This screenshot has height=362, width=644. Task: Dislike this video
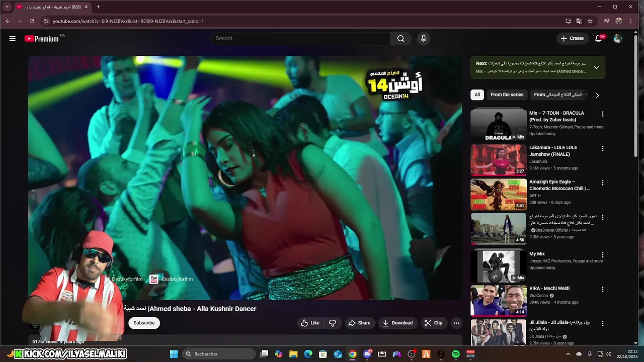pos(333,323)
